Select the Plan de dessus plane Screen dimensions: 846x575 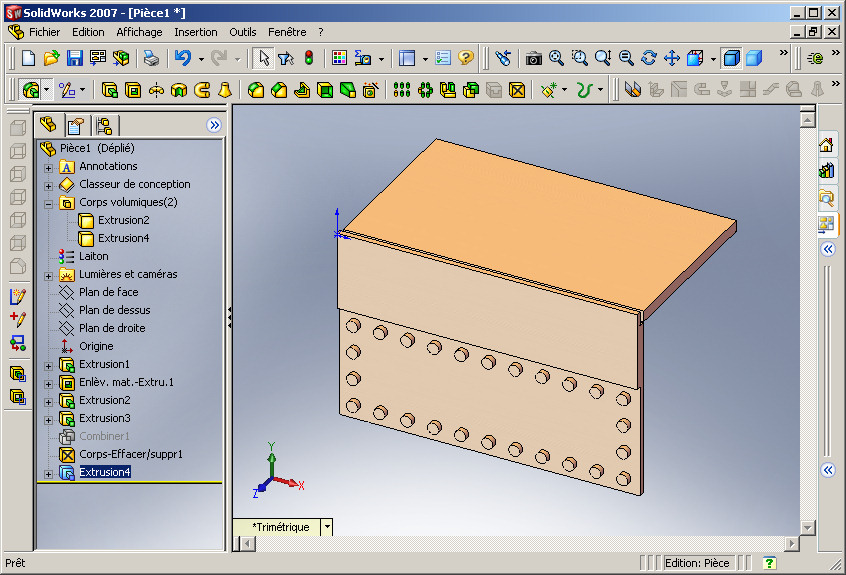click(x=114, y=310)
